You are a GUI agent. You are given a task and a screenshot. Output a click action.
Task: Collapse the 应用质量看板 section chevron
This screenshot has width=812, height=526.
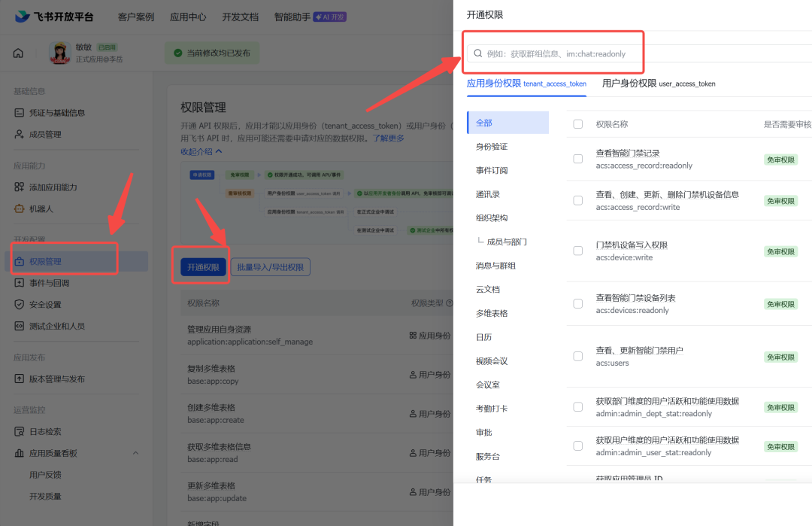135,453
